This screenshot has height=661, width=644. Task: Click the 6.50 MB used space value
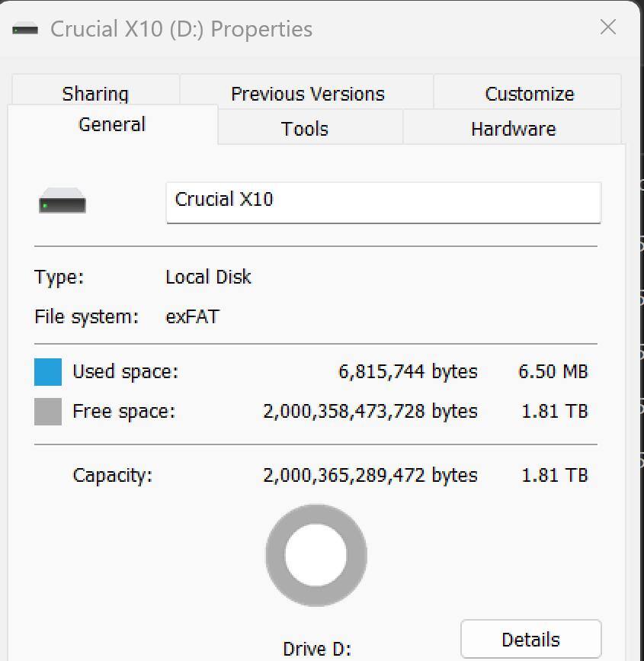553,371
